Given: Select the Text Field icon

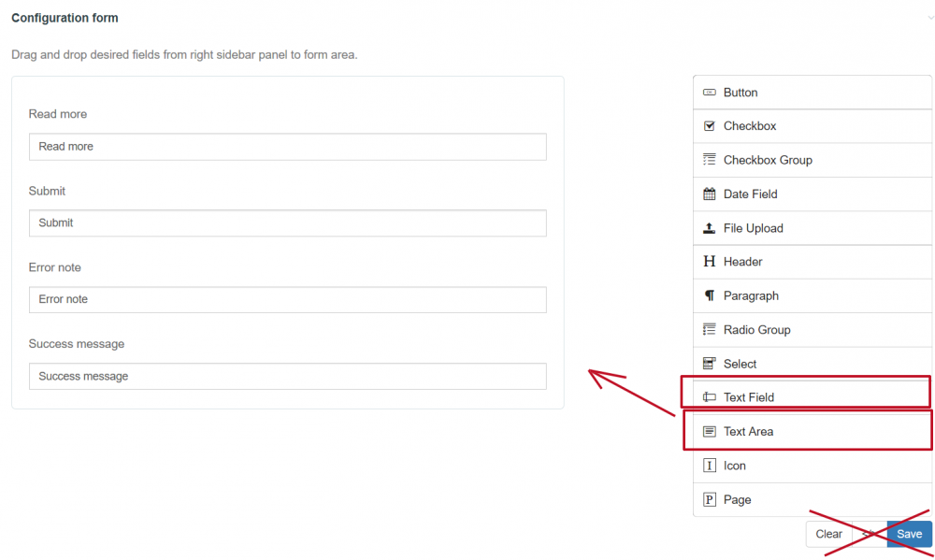Looking at the screenshot, I should (x=709, y=397).
